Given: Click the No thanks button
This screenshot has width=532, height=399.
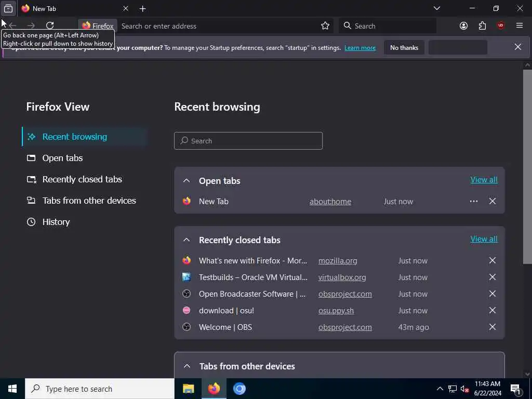Looking at the screenshot, I should click(x=404, y=48).
